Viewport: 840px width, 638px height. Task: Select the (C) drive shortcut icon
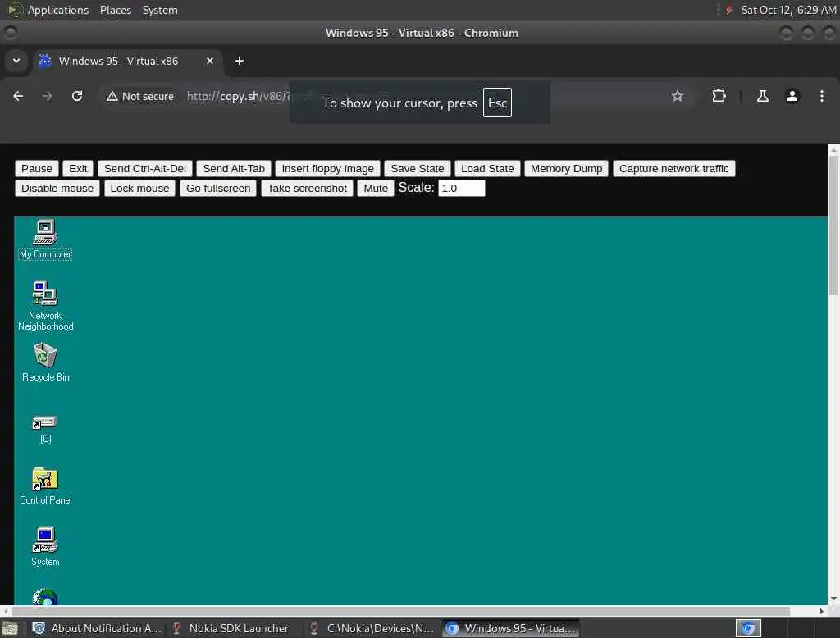[x=46, y=429]
